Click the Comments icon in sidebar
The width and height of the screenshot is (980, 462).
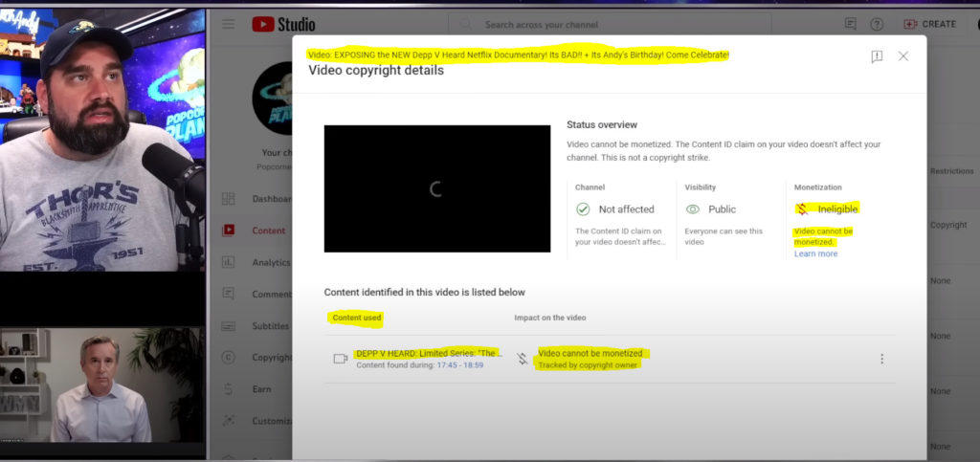(228, 294)
